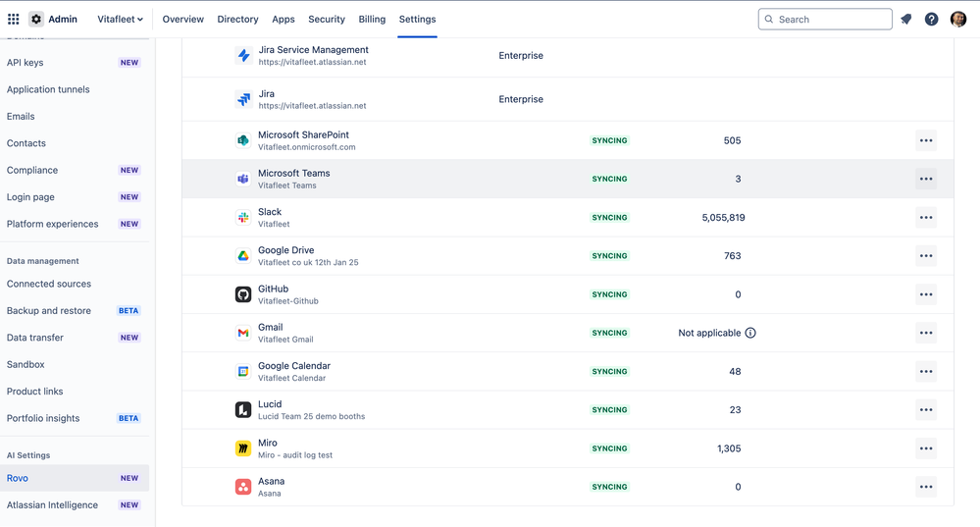The height and width of the screenshot is (527, 980).
Task: Open Portfolio insights in sidebar
Action: coord(75,418)
